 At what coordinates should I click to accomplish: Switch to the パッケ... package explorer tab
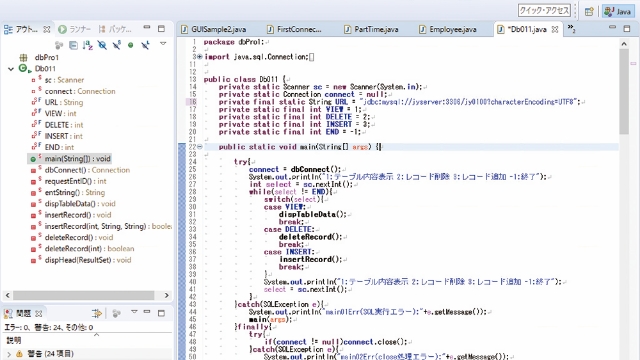[115, 29]
